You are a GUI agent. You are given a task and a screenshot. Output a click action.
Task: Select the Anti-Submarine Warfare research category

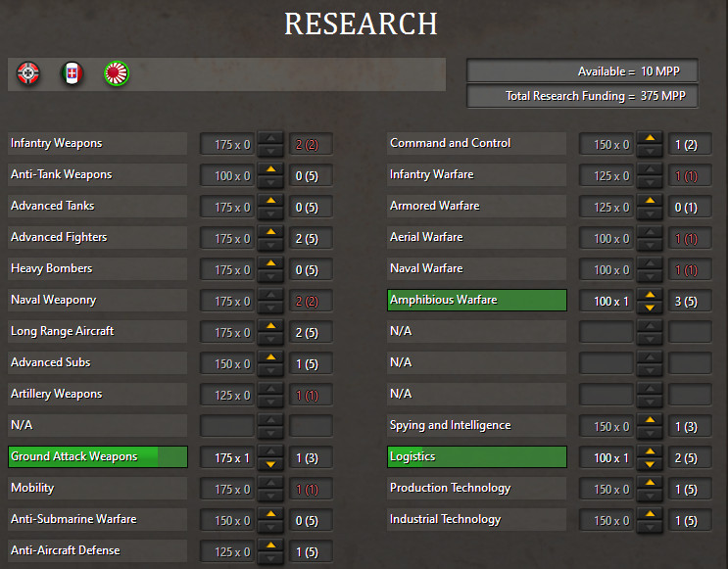[x=98, y=519]
